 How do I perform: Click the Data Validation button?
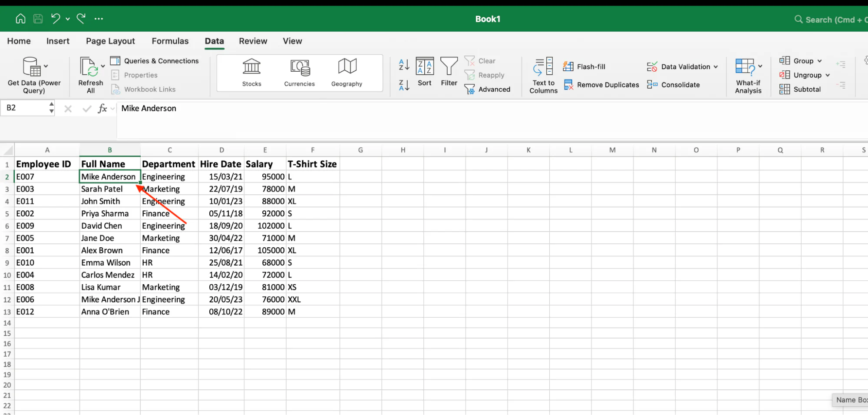coord(679,66)
